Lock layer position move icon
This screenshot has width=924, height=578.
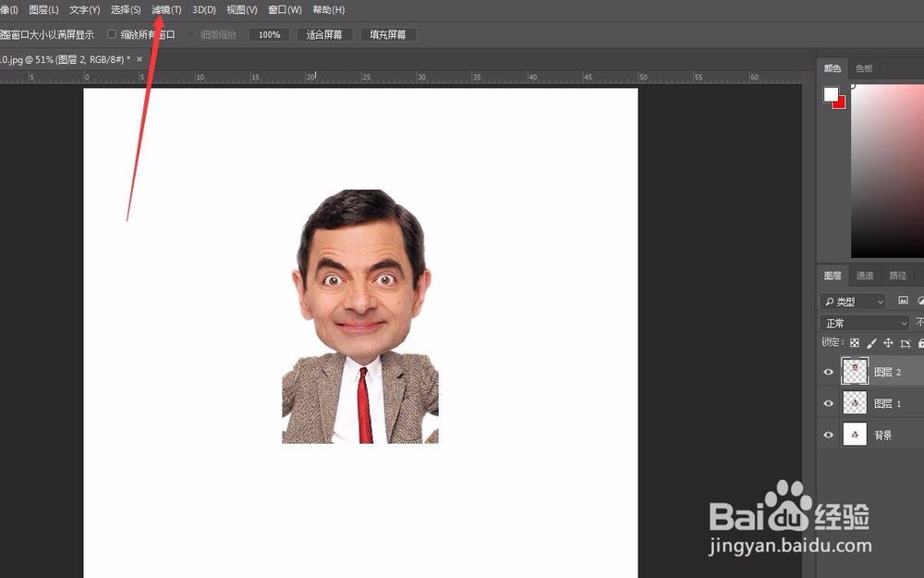[x=888, y=343]
